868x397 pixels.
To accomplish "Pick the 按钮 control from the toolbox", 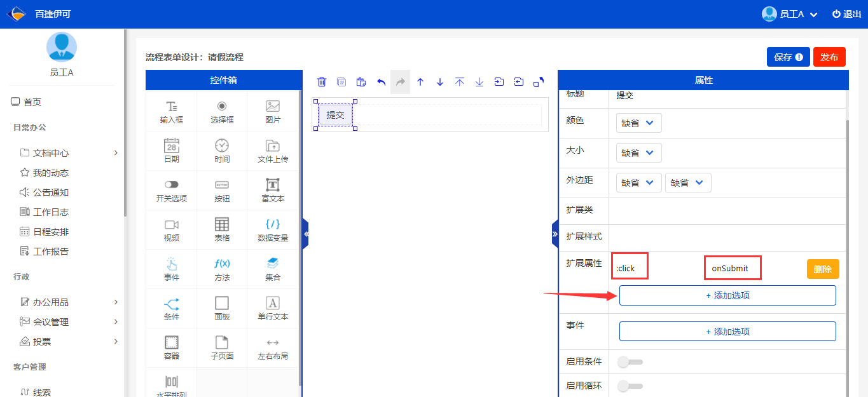I will [222, 191].
